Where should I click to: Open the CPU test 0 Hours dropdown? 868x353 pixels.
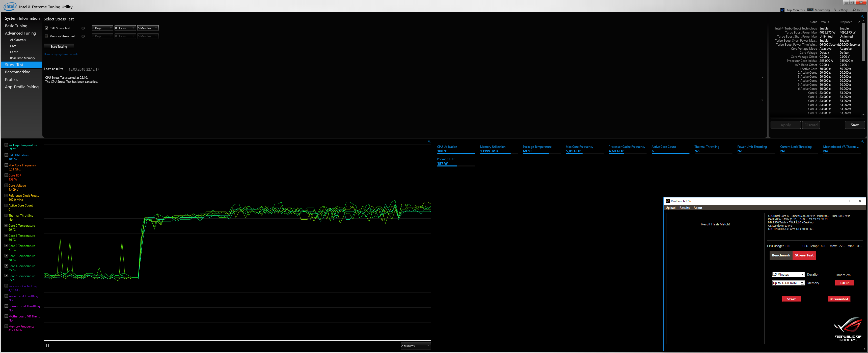(x=125, y=28)
